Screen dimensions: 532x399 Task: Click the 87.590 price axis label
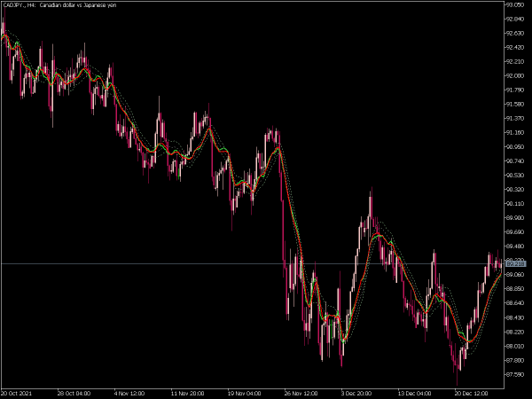(x=515, y=374)
